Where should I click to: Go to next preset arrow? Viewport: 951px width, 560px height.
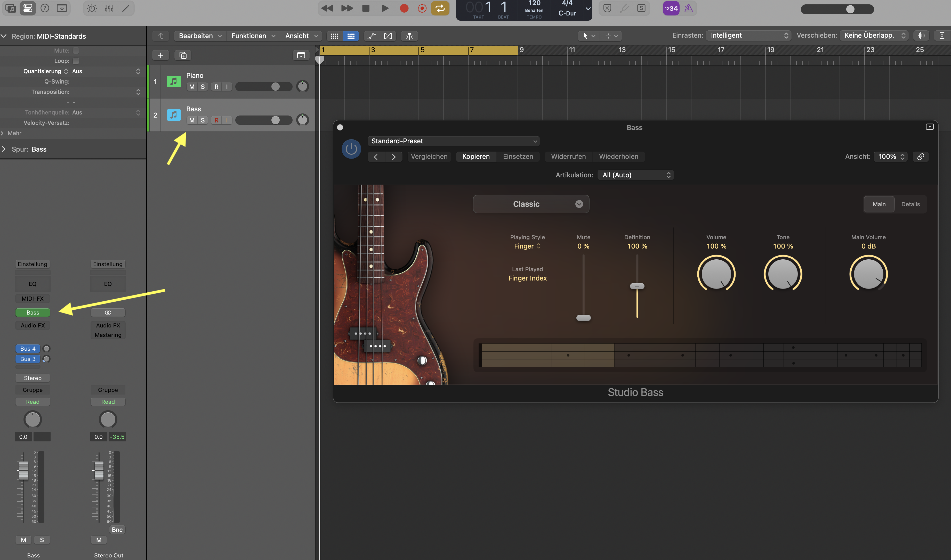coord(394,157)
